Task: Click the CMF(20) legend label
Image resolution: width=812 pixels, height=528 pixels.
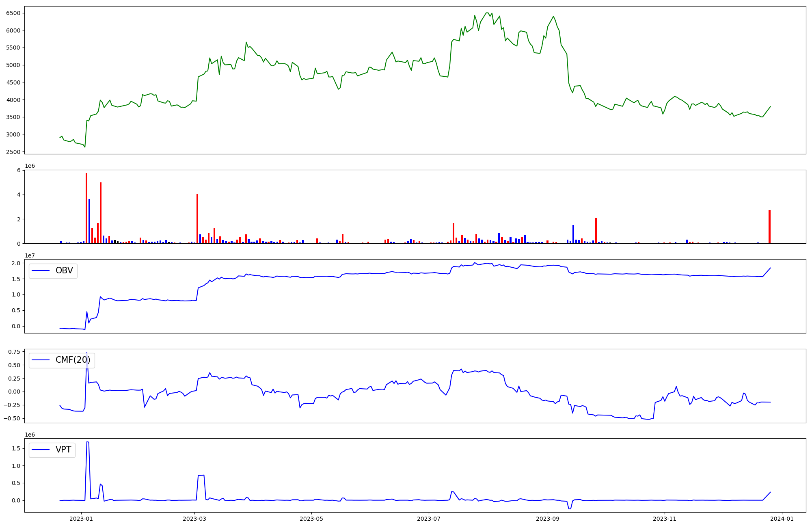Action: point(73,360)
